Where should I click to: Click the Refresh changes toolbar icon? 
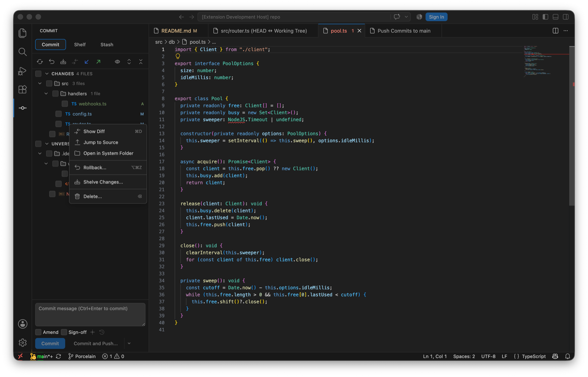(40, 62)
